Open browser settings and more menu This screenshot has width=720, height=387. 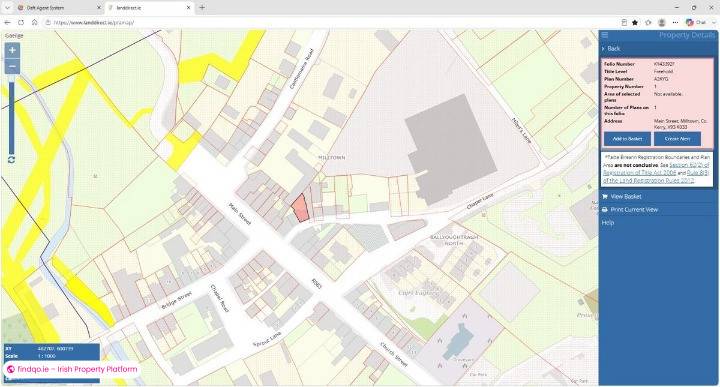(675, 22)
